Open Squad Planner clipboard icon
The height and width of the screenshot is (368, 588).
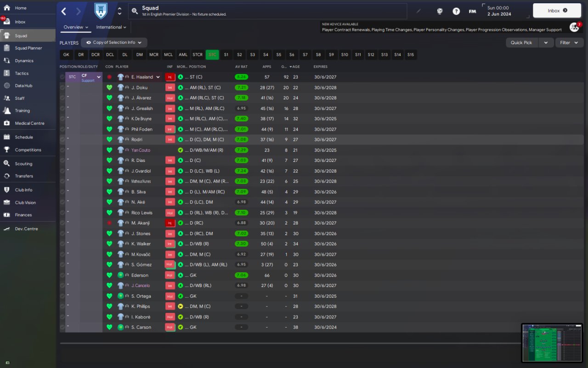7,48
